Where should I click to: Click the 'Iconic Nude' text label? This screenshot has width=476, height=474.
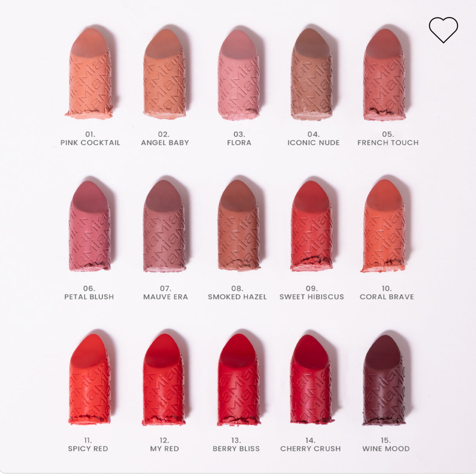[x=313, y=143]
